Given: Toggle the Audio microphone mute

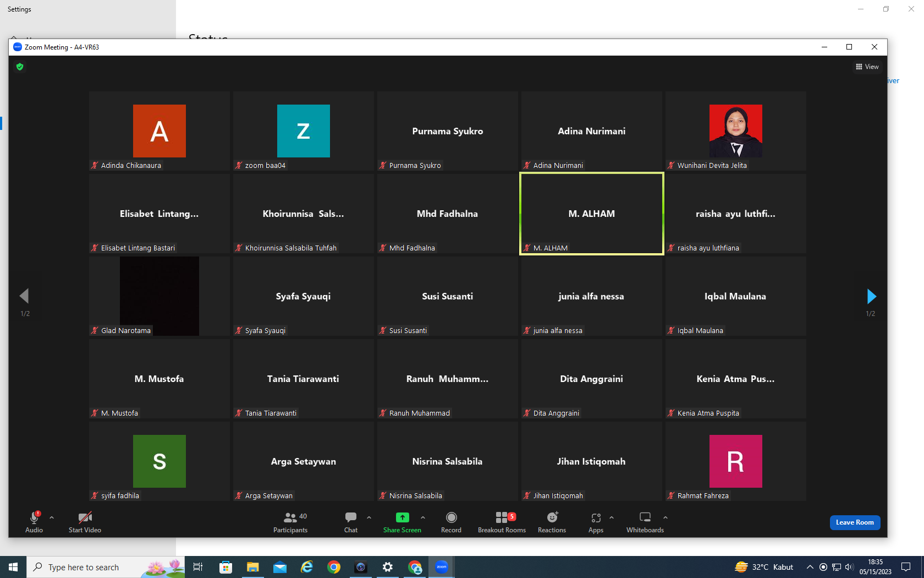Looking at the screenshot, I should [x=34, y=522].
